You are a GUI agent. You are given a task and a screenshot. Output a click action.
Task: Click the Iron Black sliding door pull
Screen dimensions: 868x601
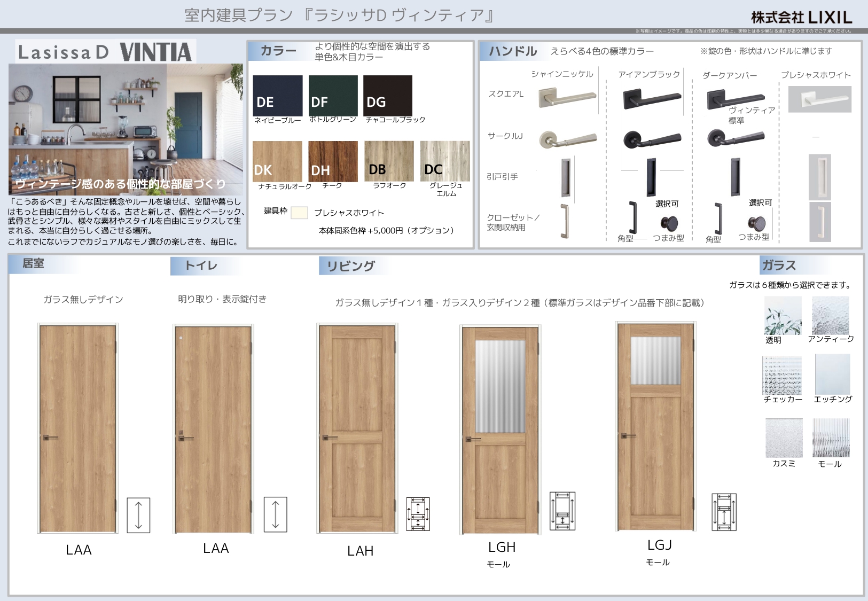(x=651, y=177)
